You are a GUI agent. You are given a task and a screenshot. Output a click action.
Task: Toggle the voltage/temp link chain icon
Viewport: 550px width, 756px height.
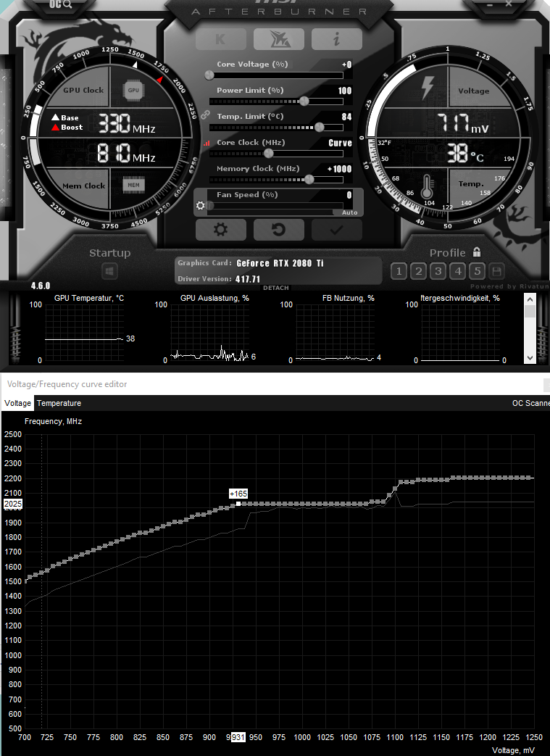(x=206, y=115)
